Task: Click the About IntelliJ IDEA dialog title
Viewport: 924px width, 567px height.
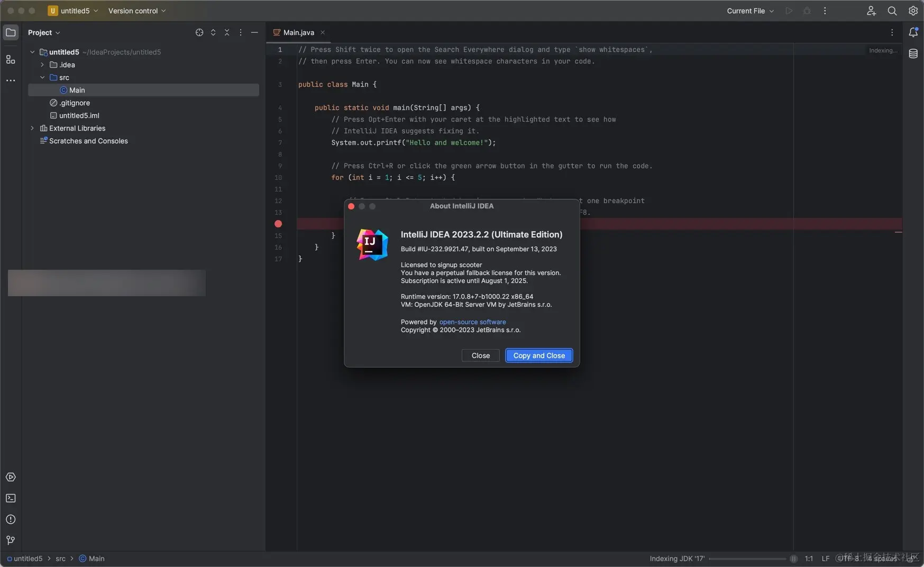Action: click(462, 206)
